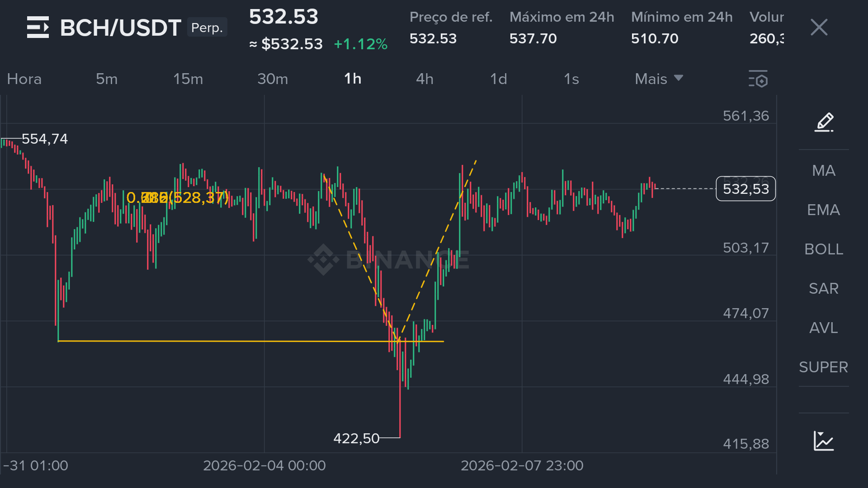
Task: Click the Perp. contract label
Action: [x=207, y=28]
